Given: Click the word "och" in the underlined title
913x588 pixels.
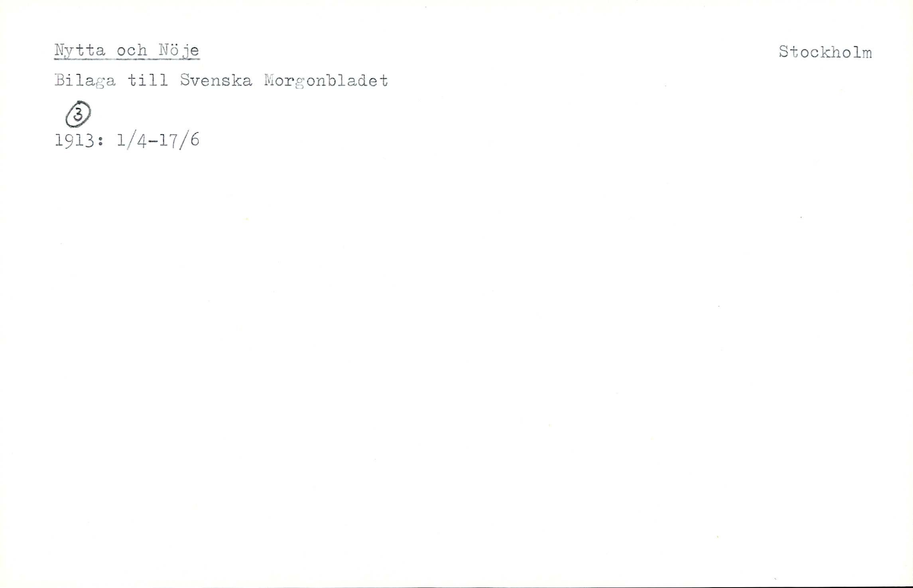Looking at the screenshot, I should (132, 51).
